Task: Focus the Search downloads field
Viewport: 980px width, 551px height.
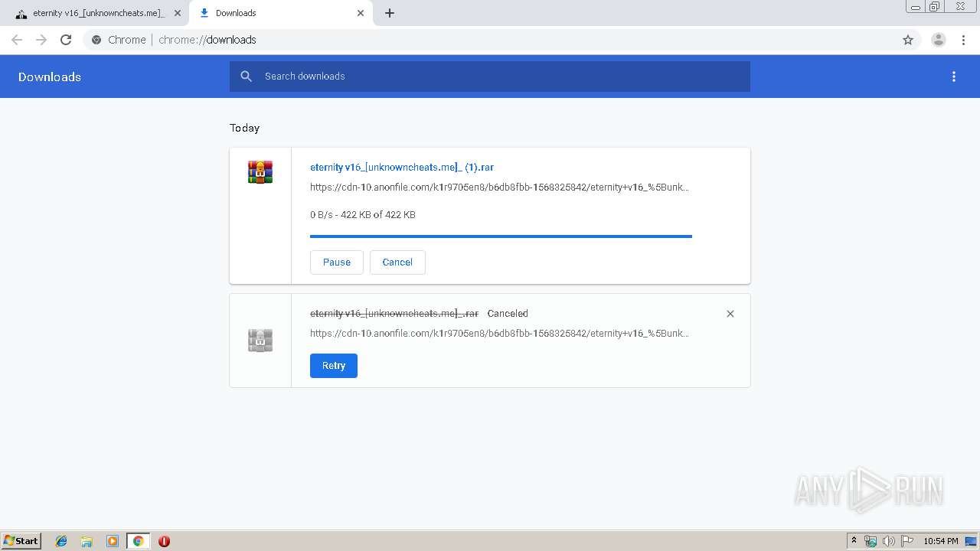Action: point(490,77)
